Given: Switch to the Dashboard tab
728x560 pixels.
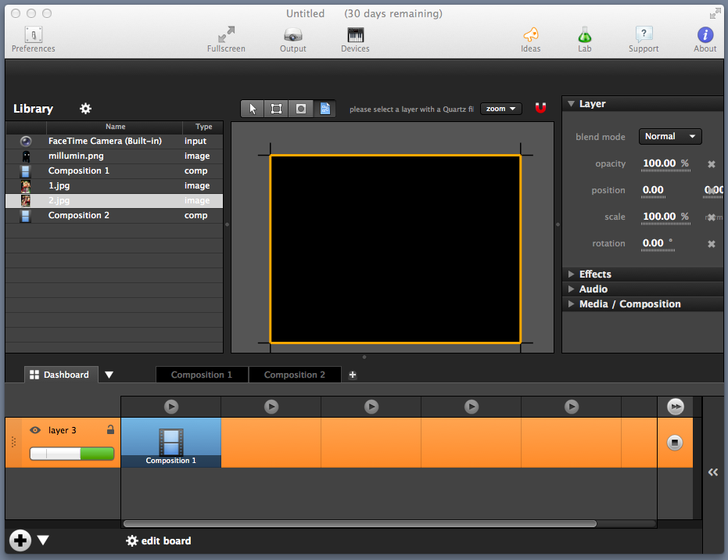Looking at the screenshot, I should pos(60,375).
